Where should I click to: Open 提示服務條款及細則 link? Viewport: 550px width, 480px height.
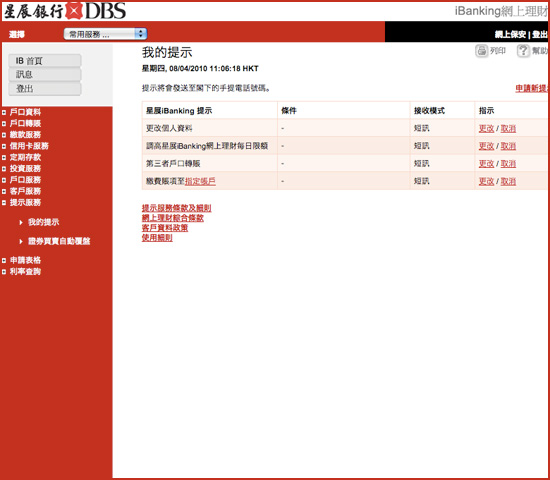tap(176, 208)
